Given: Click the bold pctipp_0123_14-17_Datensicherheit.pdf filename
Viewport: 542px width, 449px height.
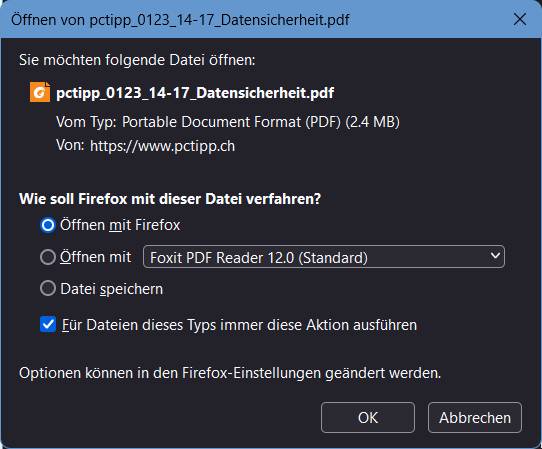Looking at the screenshot, I should tap(195, 93).
